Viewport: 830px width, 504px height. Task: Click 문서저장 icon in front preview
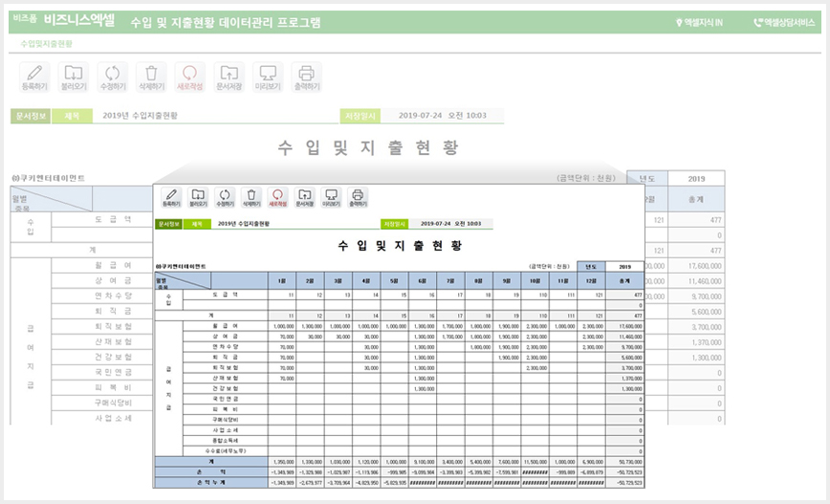(304, 197)
